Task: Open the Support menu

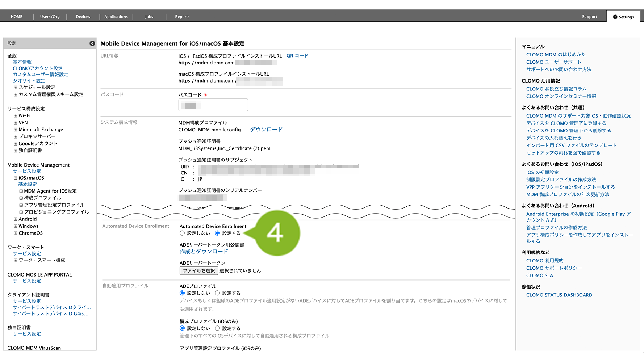Action: point(589,17)
